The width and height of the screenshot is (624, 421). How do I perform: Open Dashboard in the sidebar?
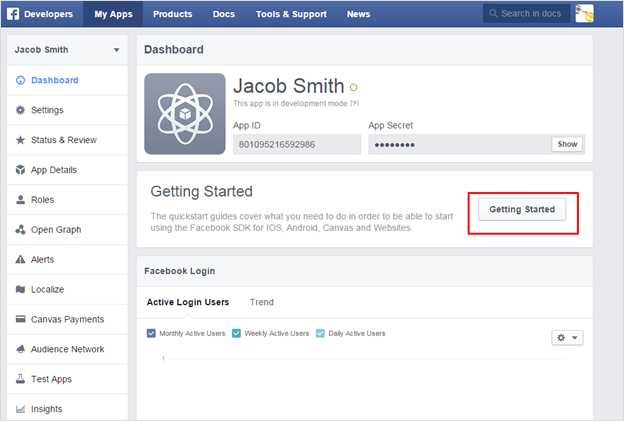click(67, 80)
